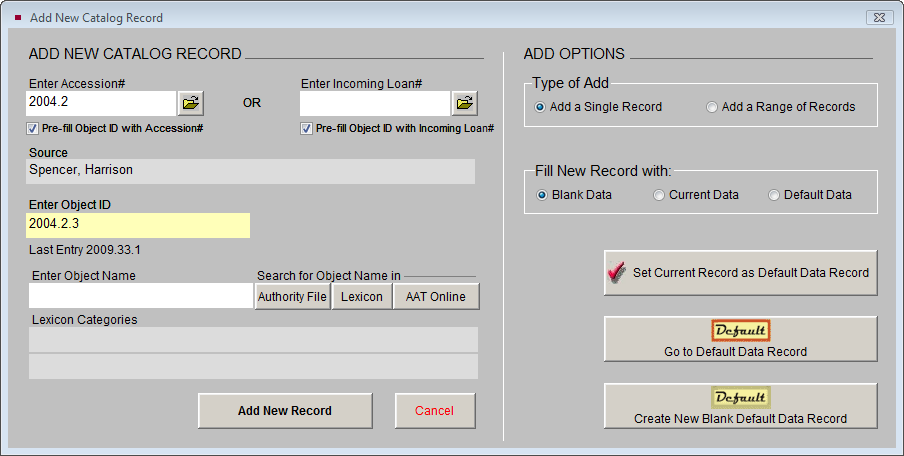The image size is (904, 456).
Task: Click the red checkmark icon for default record
Action: tap(617, 273)
